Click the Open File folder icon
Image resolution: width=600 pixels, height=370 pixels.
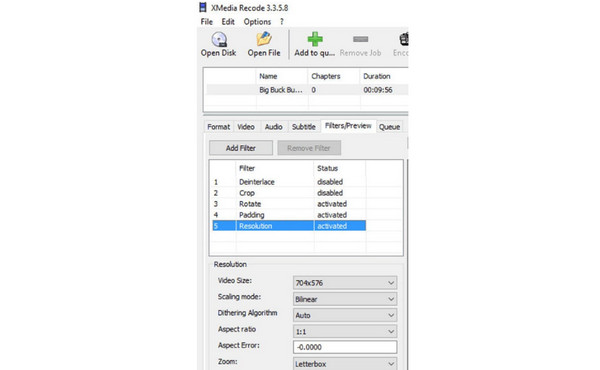[264, 39]
